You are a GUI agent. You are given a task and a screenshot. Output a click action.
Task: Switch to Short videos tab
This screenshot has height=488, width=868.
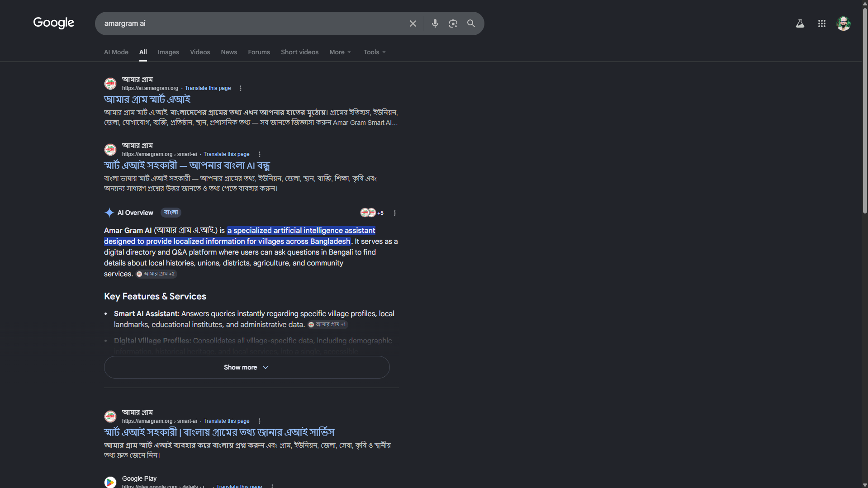click(x=299, y=52)
